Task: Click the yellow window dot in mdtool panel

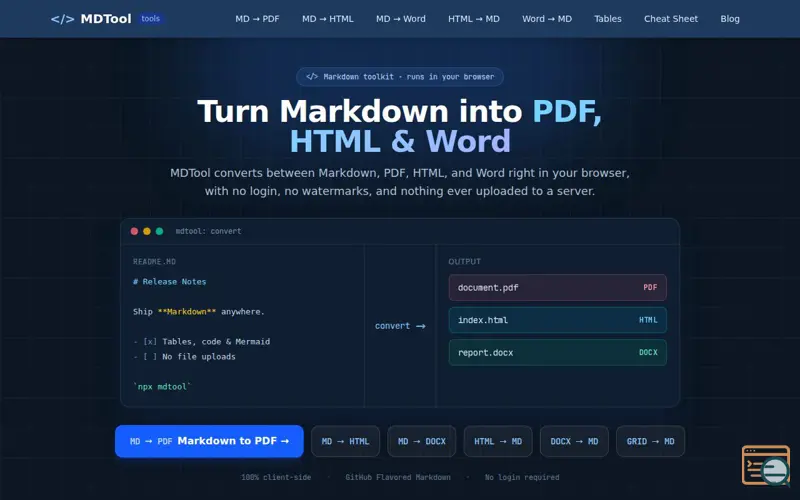Action: [147, 231]
